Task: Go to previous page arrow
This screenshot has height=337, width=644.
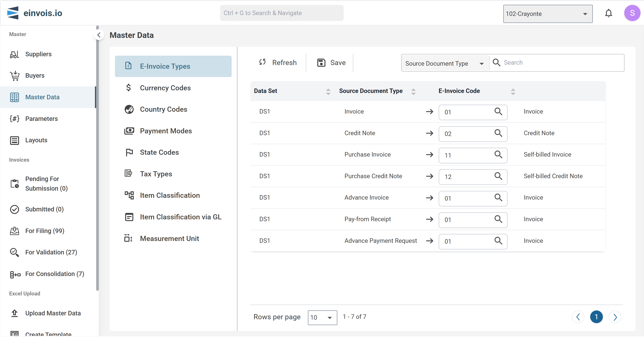Action: (578, 317)
